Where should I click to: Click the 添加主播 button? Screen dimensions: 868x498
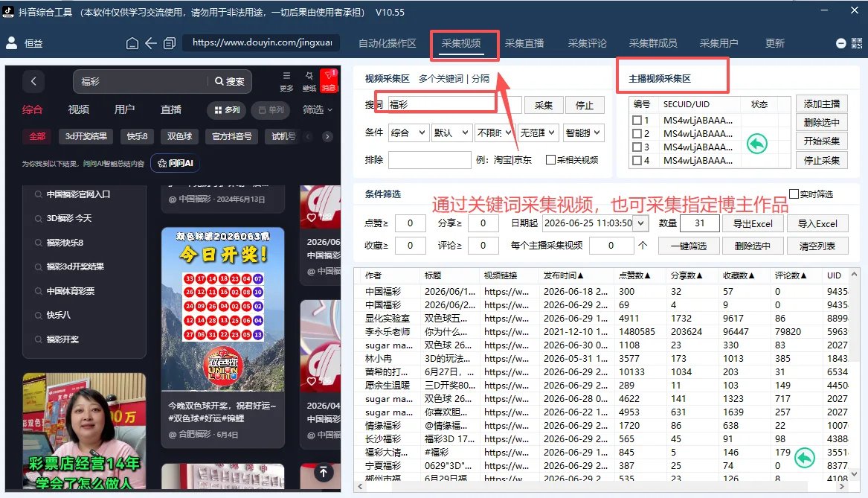[821, 103]
